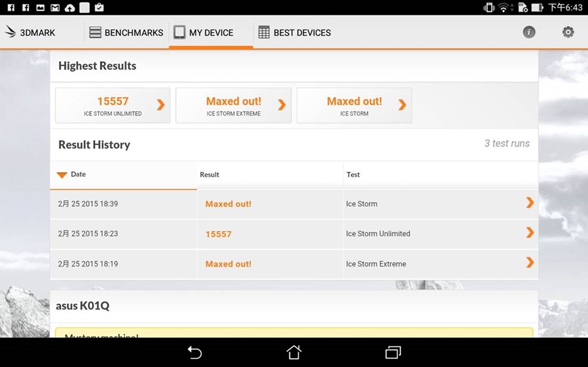Screen dimensions: 588x367
Task: Switch to the BEST DEVICES tab
Action: click(295, 33)
